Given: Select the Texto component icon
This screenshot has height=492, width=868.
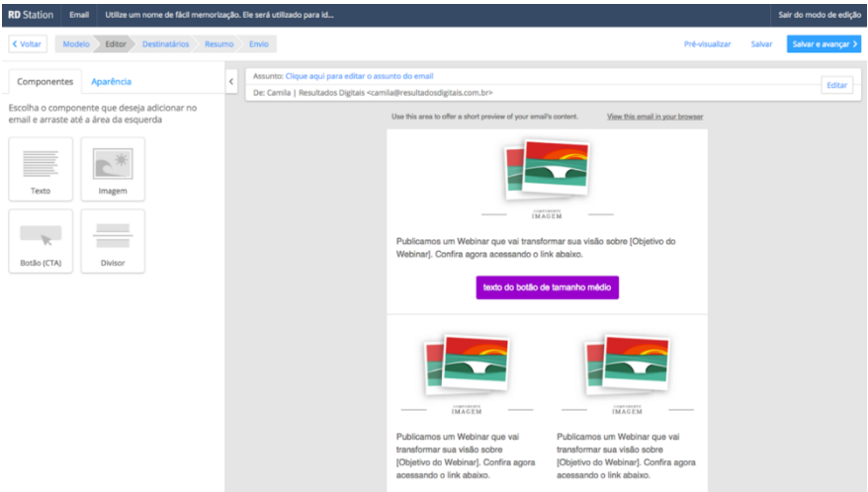Looking at the screenshot, I should point(41,163).
